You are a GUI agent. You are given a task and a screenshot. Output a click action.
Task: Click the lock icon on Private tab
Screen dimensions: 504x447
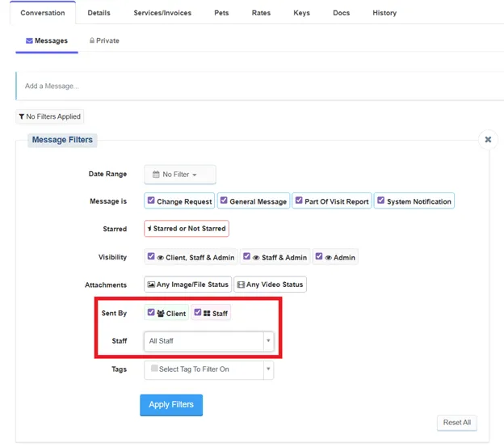tap(92, 40)
